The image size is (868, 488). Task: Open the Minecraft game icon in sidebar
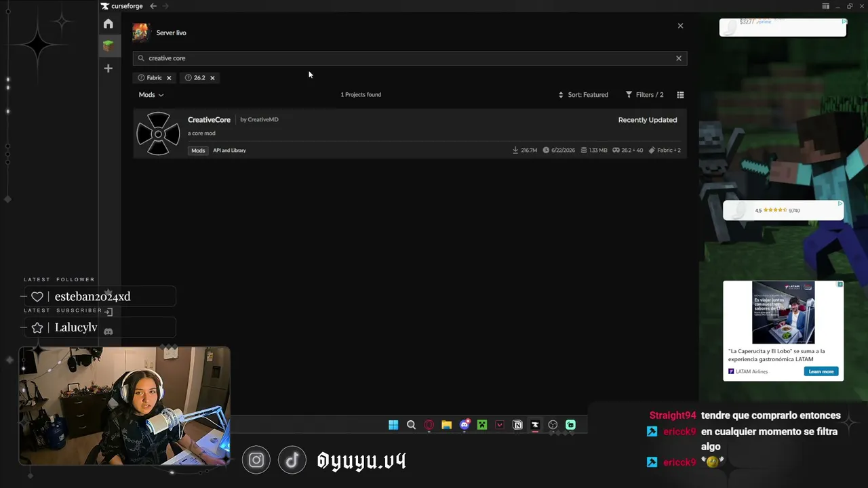pos(108,45)
